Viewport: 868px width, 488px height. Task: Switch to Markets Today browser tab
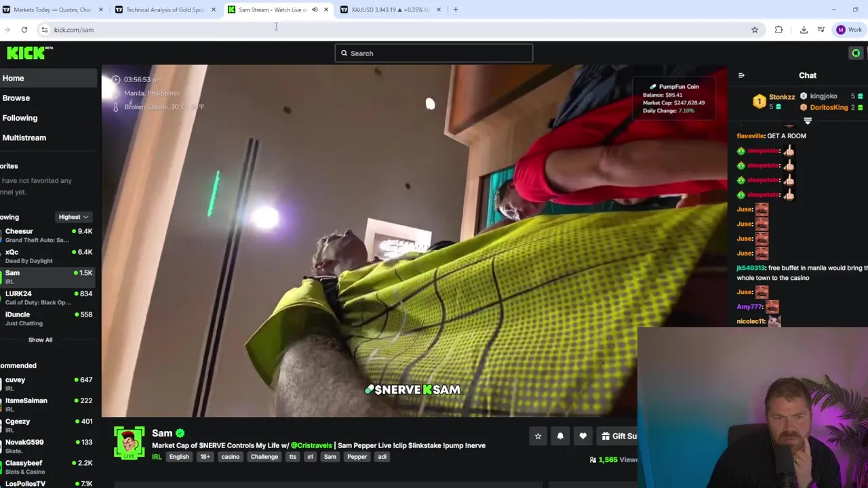click(x=52, y=9)
